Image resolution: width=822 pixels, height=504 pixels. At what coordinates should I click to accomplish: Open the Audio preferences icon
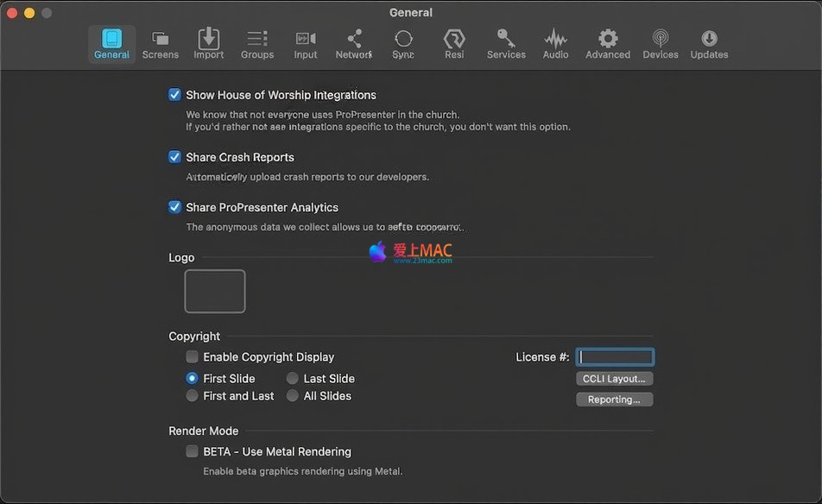(x=555, y=39)
